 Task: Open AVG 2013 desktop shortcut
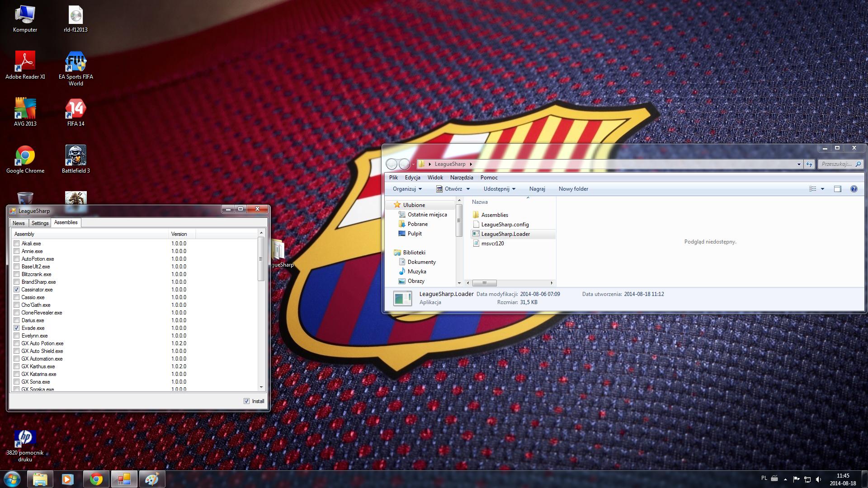tap(25, 112)
